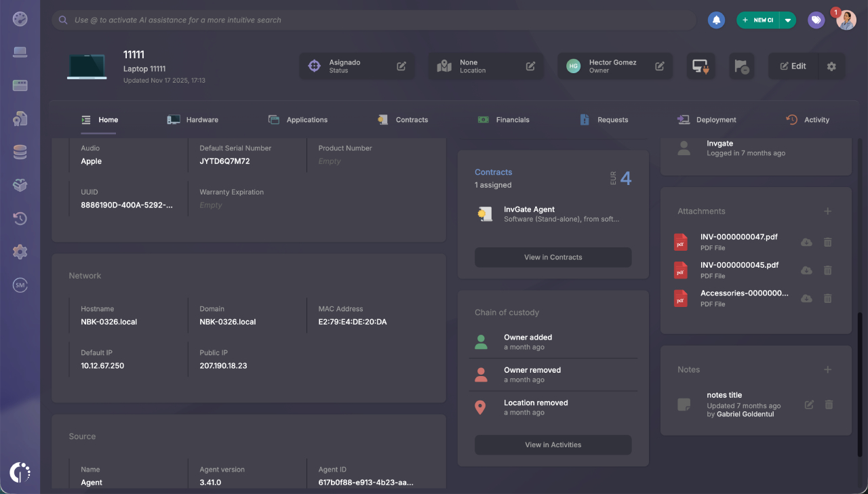
Task: Select the Dashboard gauge icon in sidebar
Action: point(20,19)
